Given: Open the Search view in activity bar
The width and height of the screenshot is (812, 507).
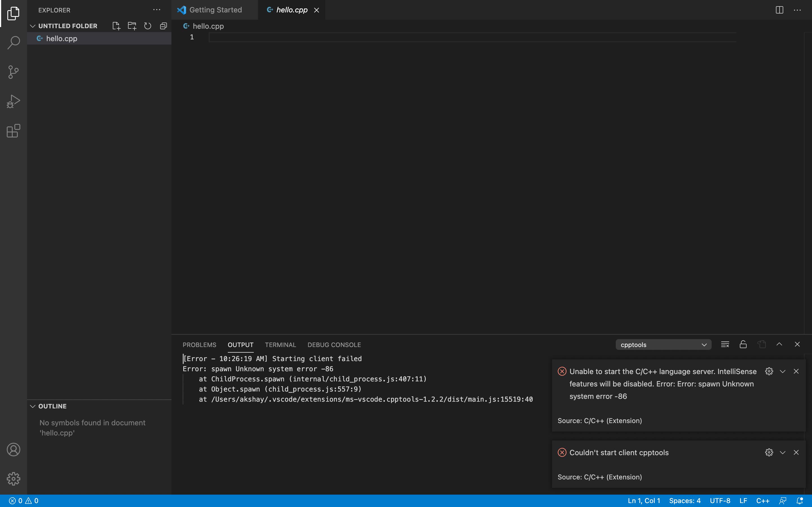Looking at the screenshot, I should pos(14,43).
